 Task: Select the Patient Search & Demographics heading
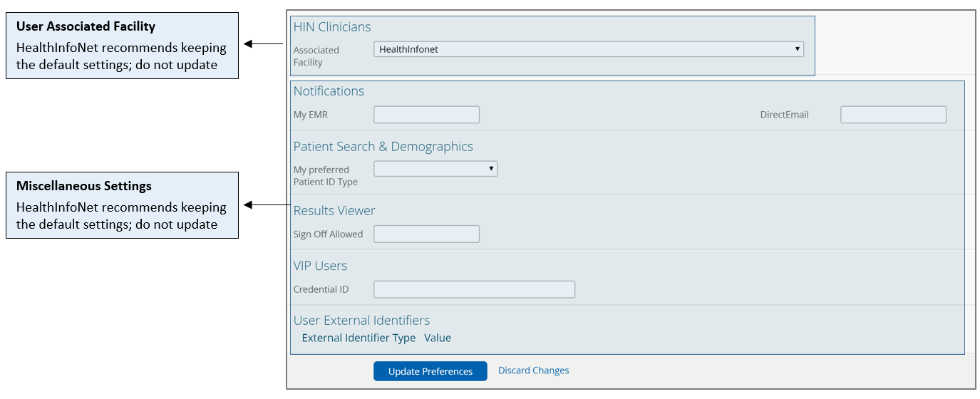[383, 147]
